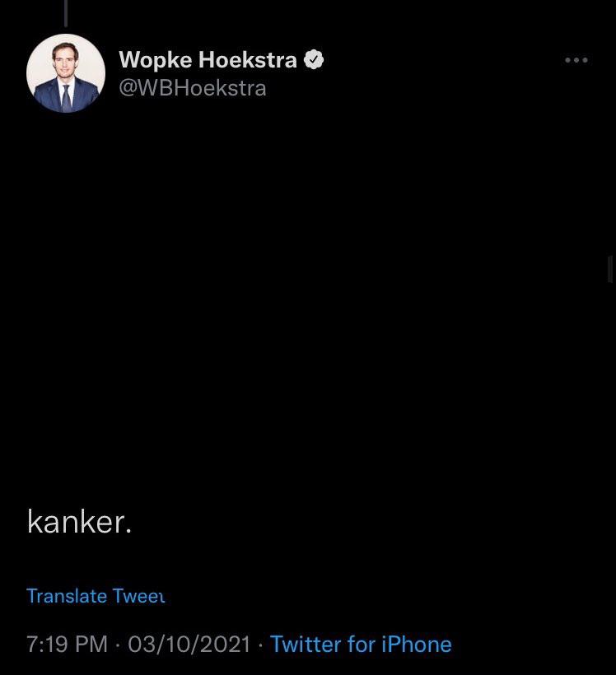Click the avatar circle of the tweet author
The height and width of the screenshot is (675, 616).
pos(66,73)
